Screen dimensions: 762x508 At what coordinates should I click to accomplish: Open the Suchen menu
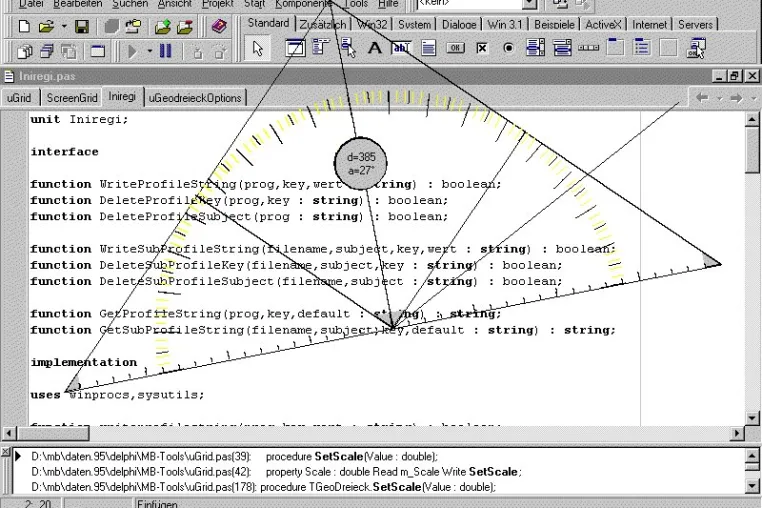[130, 4]
